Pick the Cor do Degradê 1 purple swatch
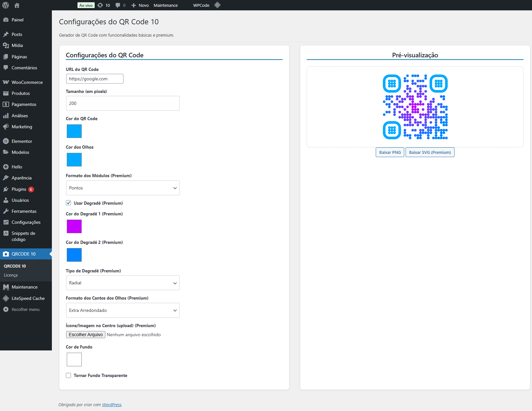The height and width of the screenshot is (411, 532). tap(74, 226)
